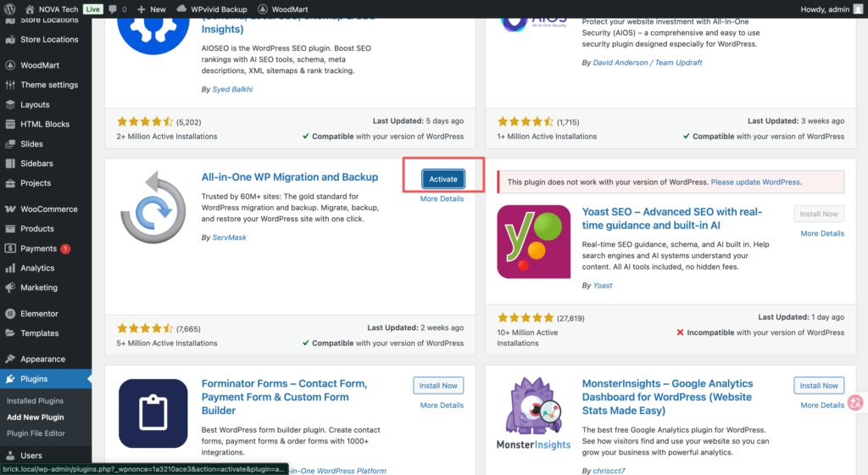Open author David Anderson / Team Updraft link
This screenshot has height=475, width=868.
pos(647,63)
